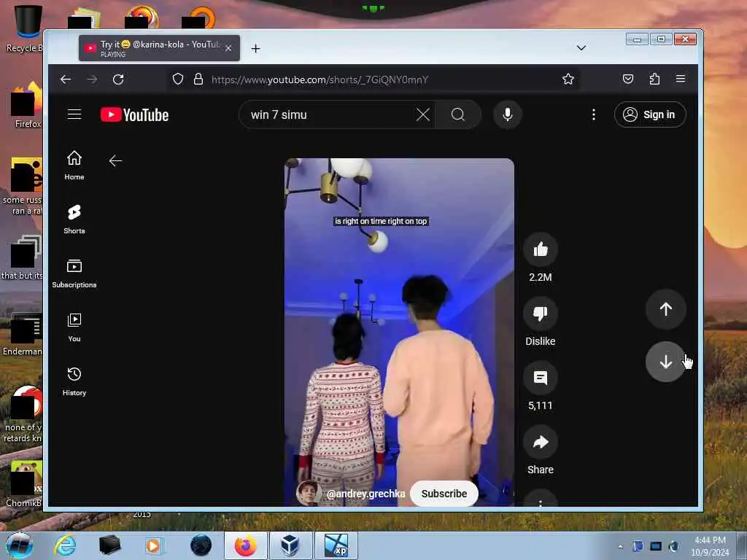Image resolution: width=747 pixels, height=560 pixels.
Task: Open the Firefox application menu
Action: [x=681, y=79]
